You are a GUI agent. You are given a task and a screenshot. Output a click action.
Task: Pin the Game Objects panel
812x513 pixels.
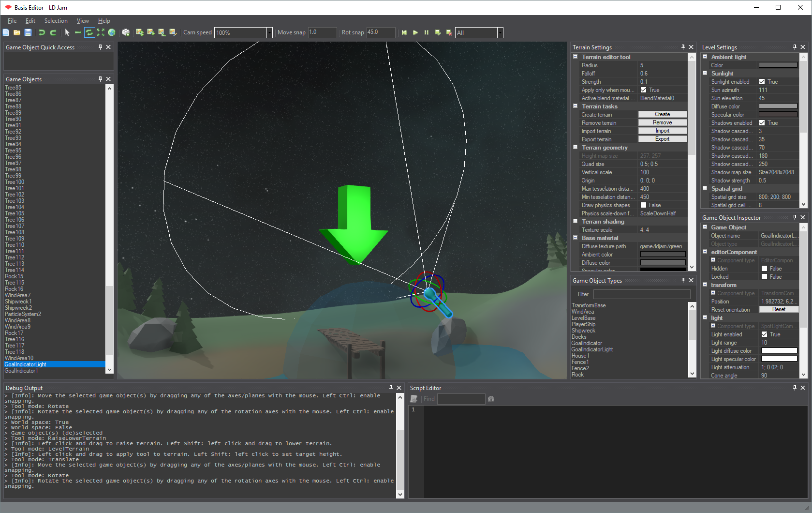(100, 79)
